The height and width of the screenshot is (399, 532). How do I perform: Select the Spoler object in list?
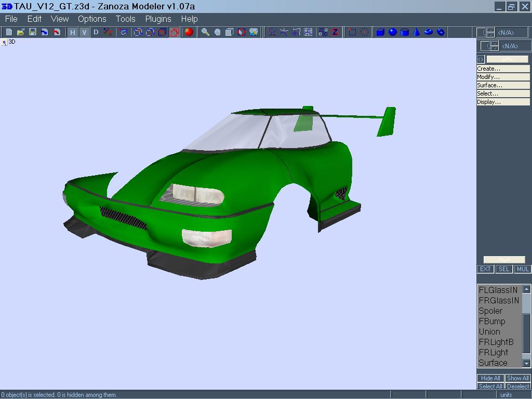pos(490,311)
